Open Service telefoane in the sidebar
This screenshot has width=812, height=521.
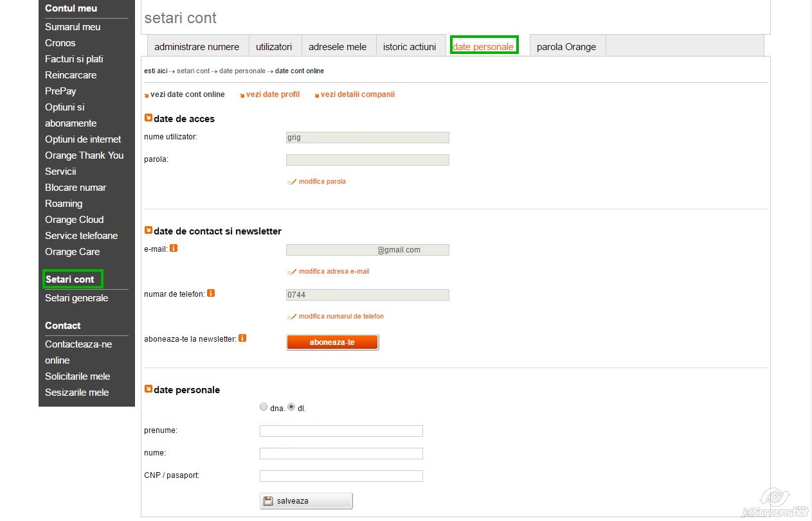click(82, 236)
